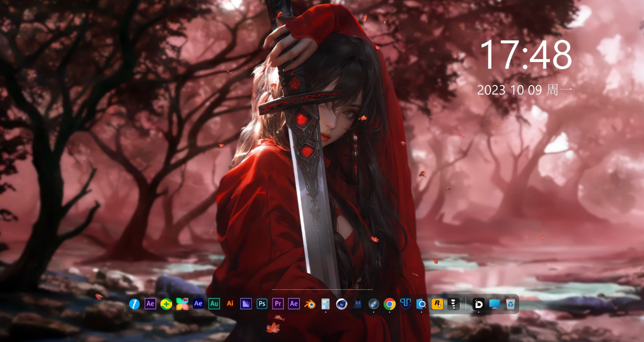Launch Cinema 4D from the dock
Viewport: 644px width, 342px height.
342,304
